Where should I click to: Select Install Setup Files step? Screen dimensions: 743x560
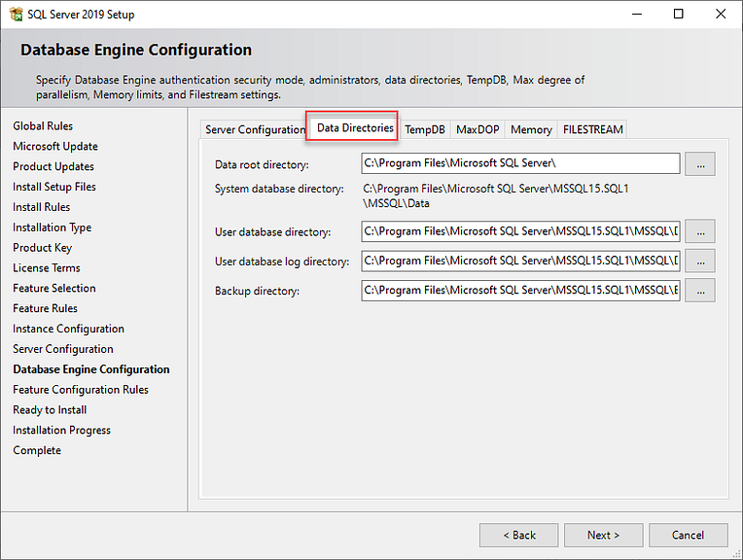[x=54, y=187]
